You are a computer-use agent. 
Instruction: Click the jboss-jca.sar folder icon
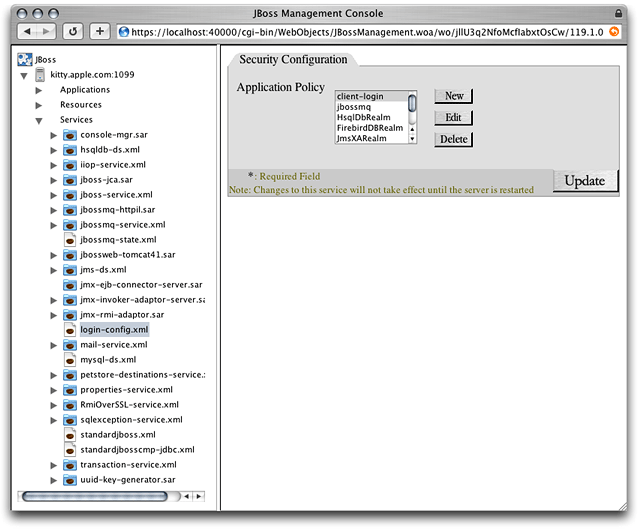click(70, 180)
